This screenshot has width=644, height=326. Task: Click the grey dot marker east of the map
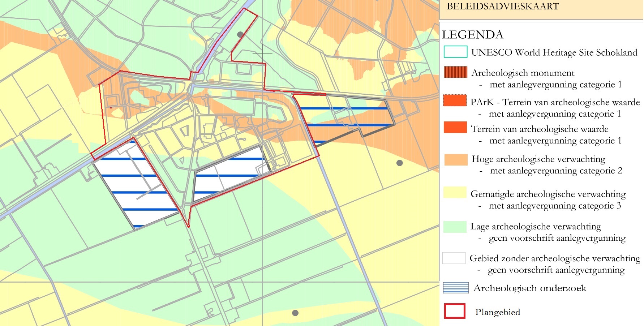(x=400, y=163)
